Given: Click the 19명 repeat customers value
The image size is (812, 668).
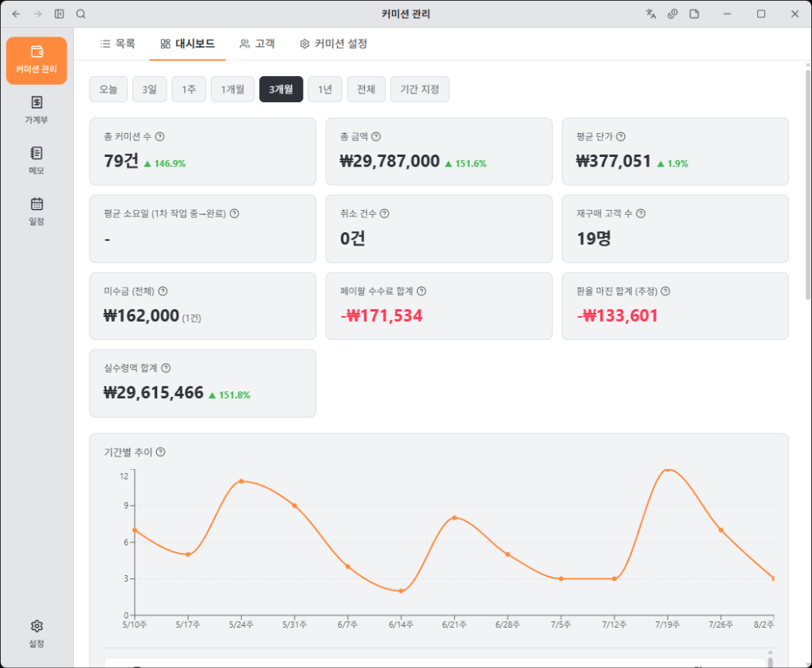Looking at the screenshot, I should [x=594, y=239].
